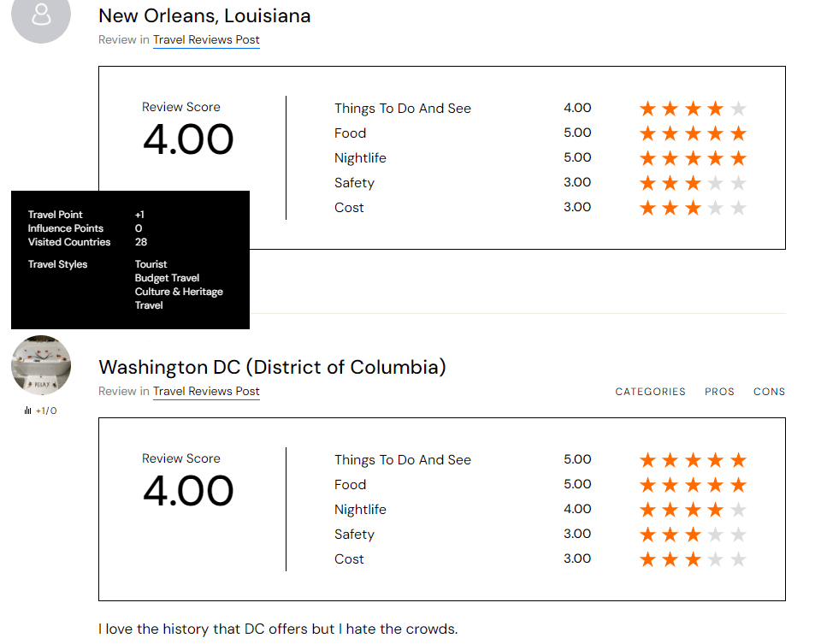Click the New Orleans, Louisiana review title
Viewport: 821px width, 644px height.
[204, 15]
